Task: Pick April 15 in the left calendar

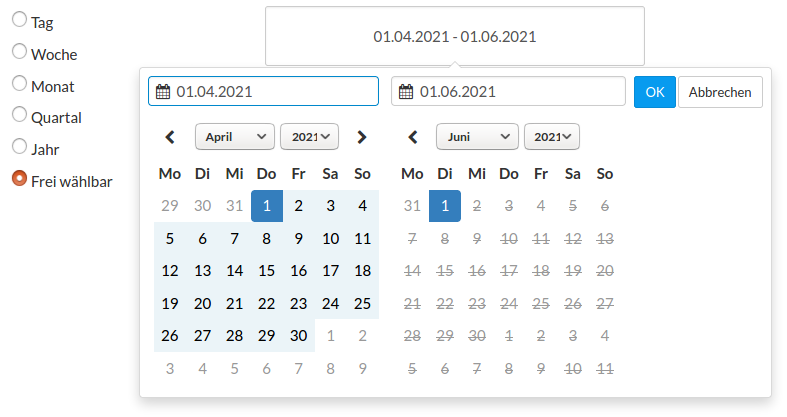Action: point(267,271)
